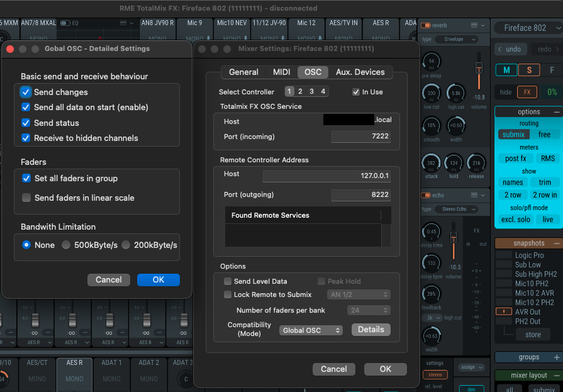Click OK in Mixer Settings dialog
The image size is (563, 392).
coord(385,369)
